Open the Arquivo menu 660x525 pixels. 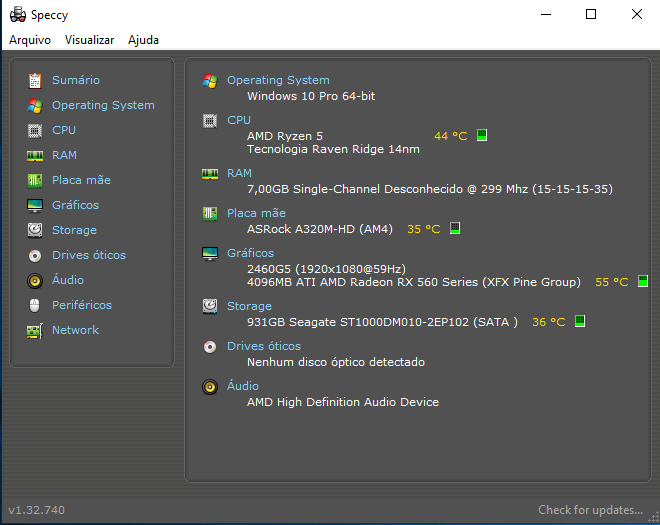point(30,40)
